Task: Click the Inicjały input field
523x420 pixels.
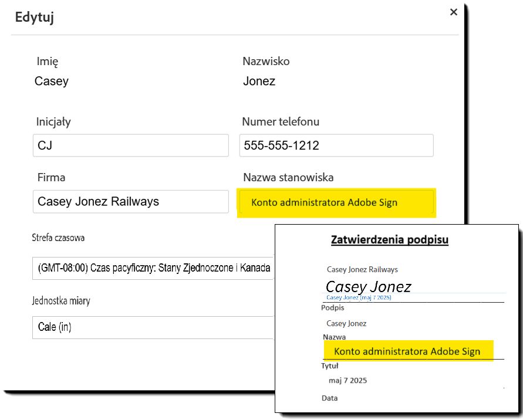Action: pos(131,145)
